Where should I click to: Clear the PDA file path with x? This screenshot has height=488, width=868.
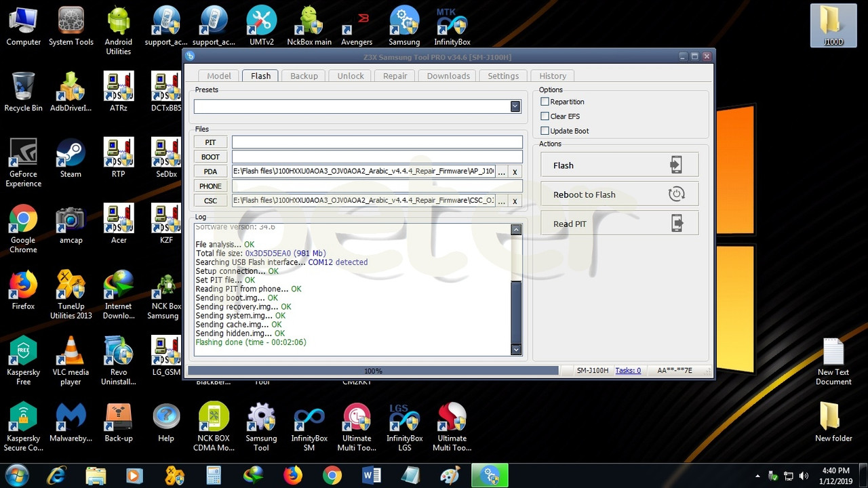tap(515, 172)
